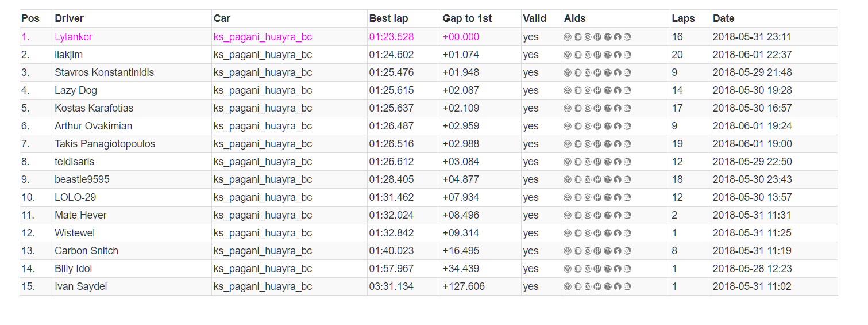The image size is (868, 325).
Task: Click Wistewel's best lap time 01:32.842
Action: coord(391,233)
